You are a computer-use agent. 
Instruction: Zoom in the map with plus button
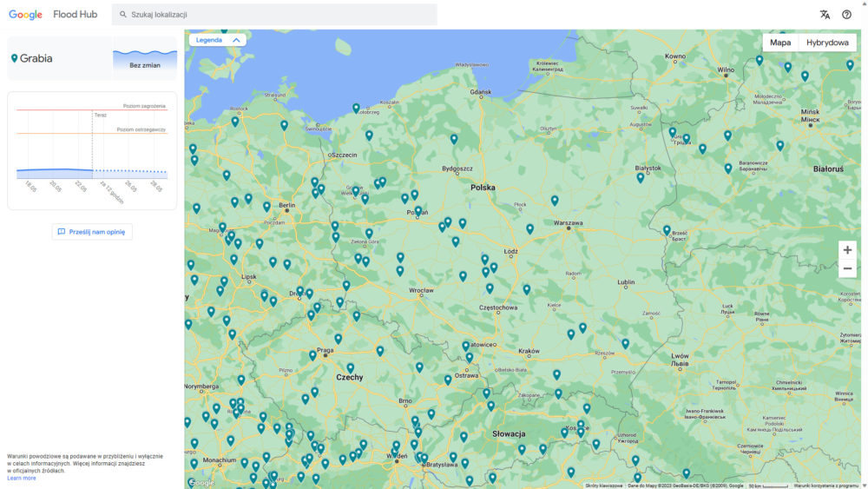847,250
